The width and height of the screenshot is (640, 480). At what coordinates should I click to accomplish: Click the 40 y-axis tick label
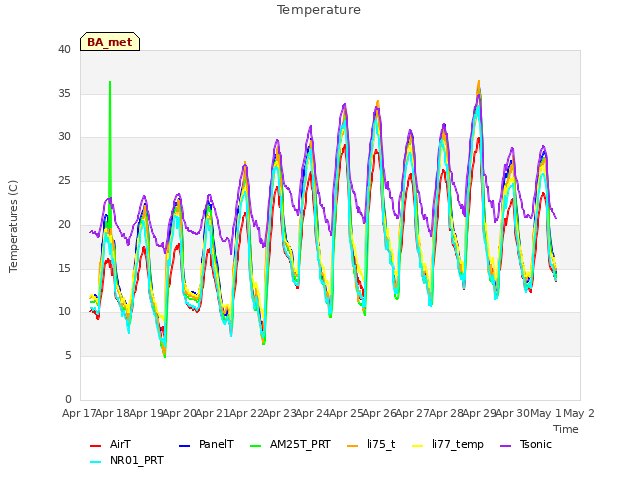point(64,49)
